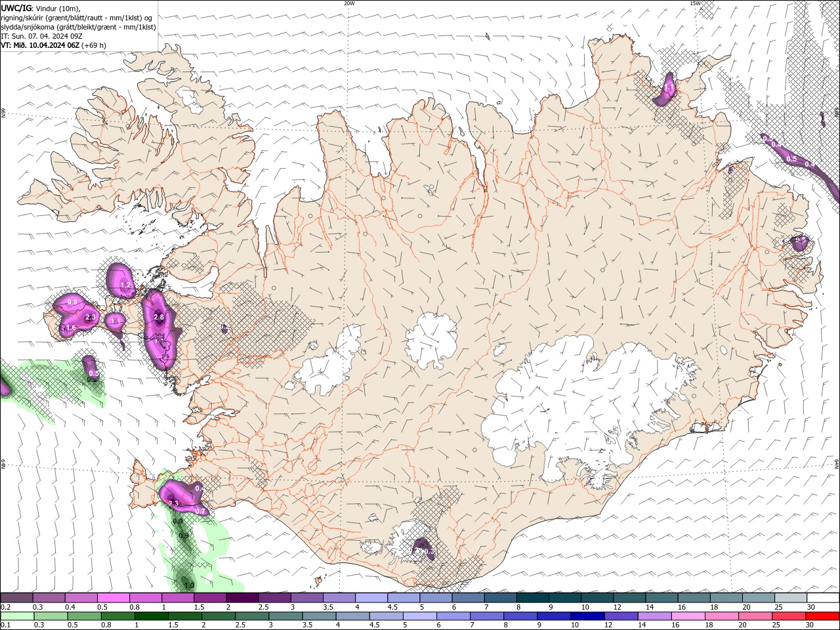Click upper legend lavender swatch starting at 4
Viewport: 840px width, 630px height.
pyautogui.click(x=371, y=598)
